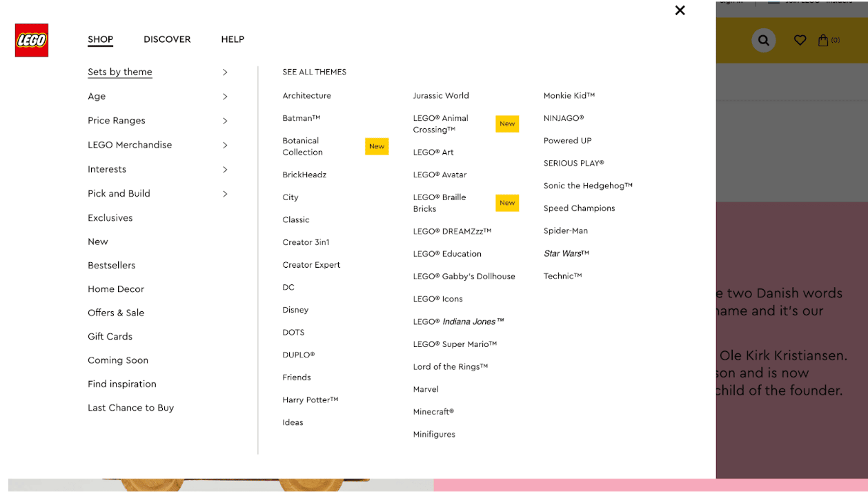Open search with the magnifier icon
Image resolution: width=868 pixels, height=492 pixels.
[763, 40]
